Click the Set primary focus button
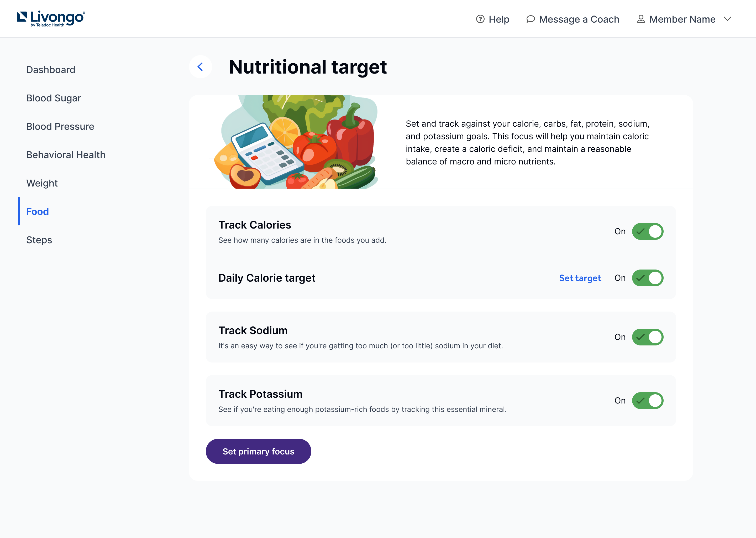Screen dimensions: 756x538 [x=259, y=451]
